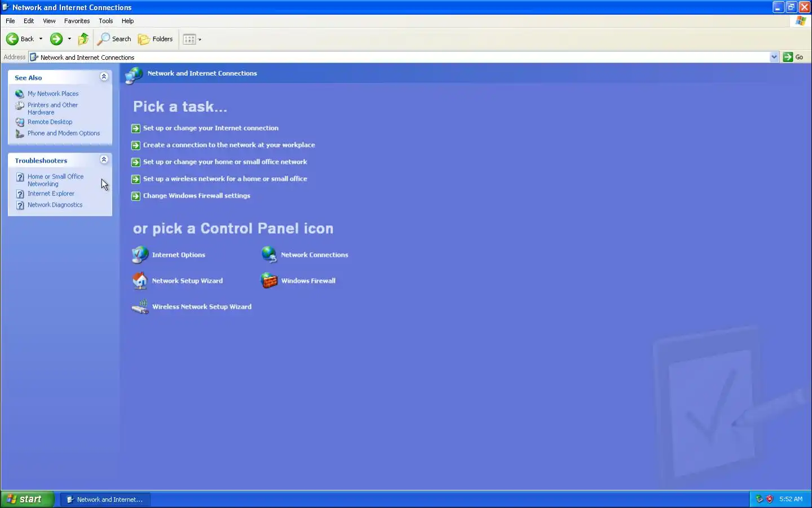Open the Forward button history dropdown arrow
The height and width of the screenshot is (508, 812).
tap(69, 39)
